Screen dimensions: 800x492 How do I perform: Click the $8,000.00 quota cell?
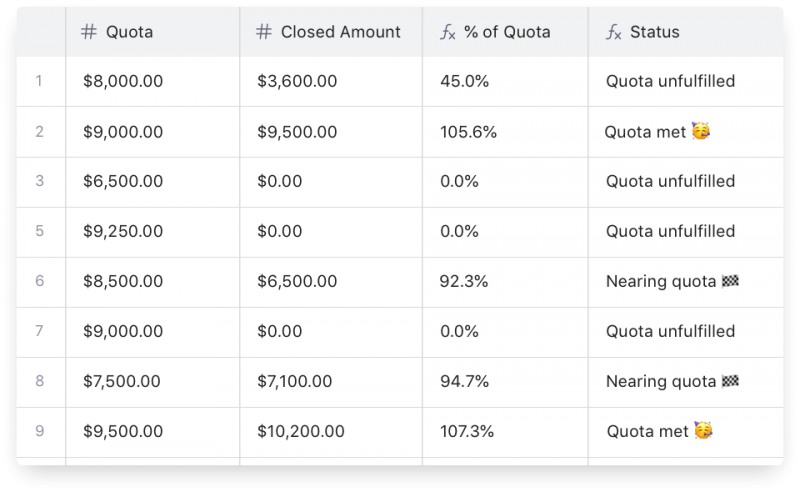tap(122, 81)
